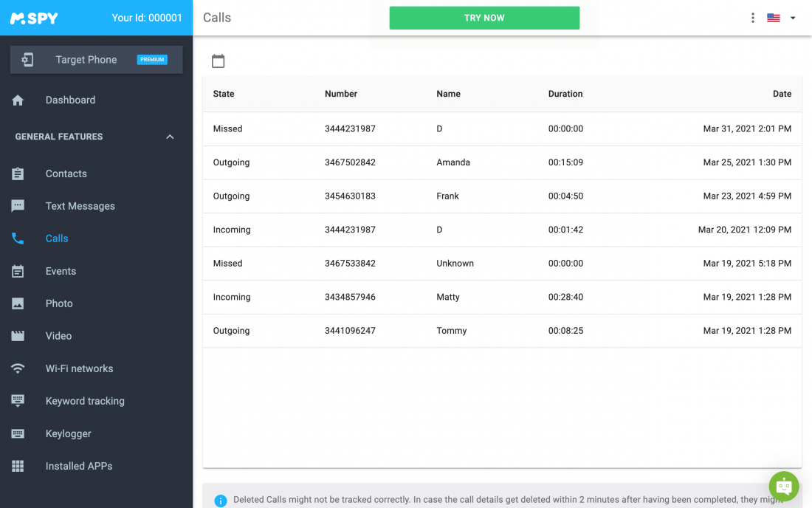Screen dimensions: 812x508
Task: Click the Target Phone device icon
Action: 27,60
